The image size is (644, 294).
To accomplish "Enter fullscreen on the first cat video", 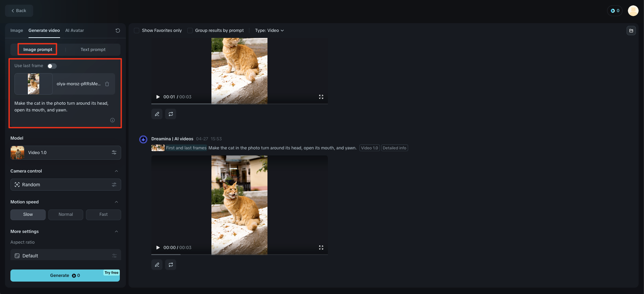I will (x=321, y=97).
